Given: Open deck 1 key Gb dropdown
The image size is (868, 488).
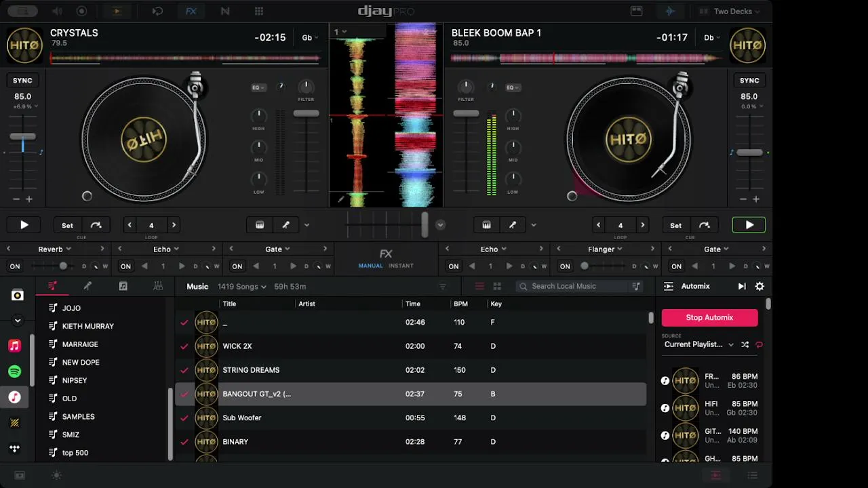Looking at the screenshot, I should coord(311,38).
